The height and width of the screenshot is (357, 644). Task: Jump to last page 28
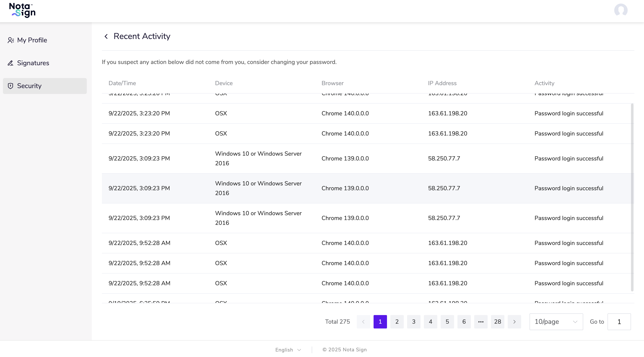click(497, 322)
